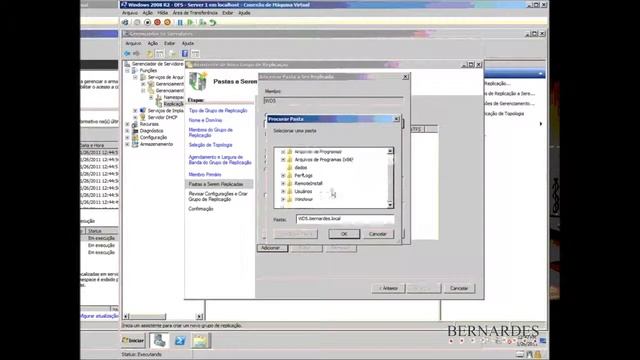Select the Usuários folder
The width and height of the screenshot is (640, 360).
303,191
